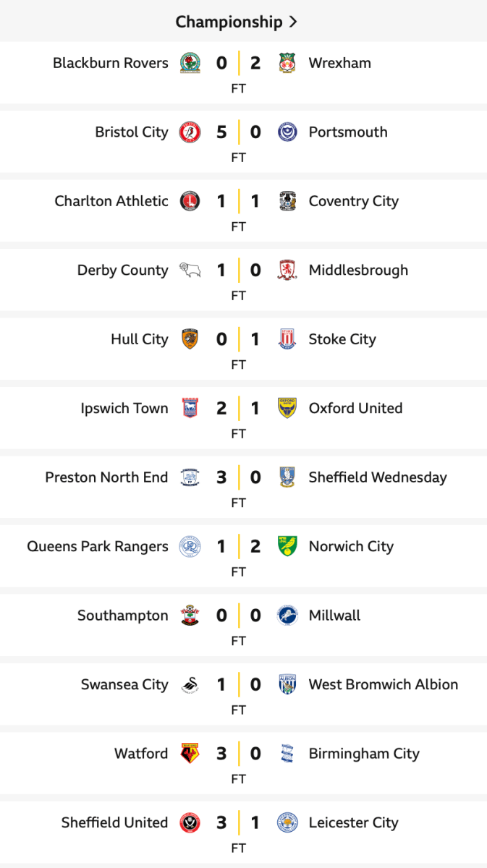Click the Ipswich Town 2-1 score

[238, 408]
